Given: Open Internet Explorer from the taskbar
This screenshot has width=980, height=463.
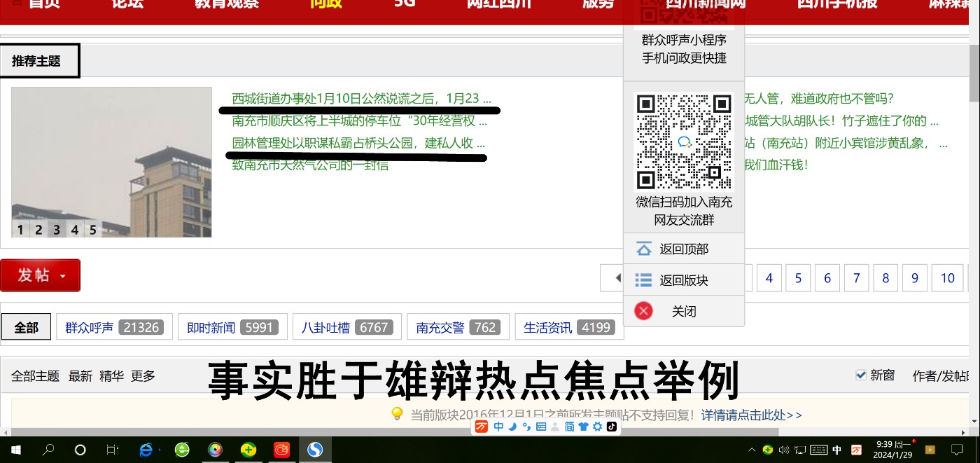Looking at the screenshot, I should 146,450.
